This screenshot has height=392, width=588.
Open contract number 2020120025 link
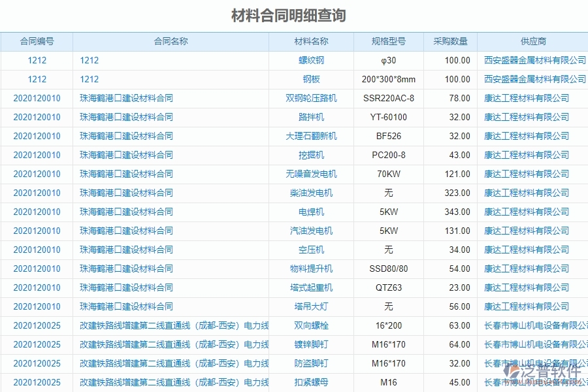coord(37,325)
